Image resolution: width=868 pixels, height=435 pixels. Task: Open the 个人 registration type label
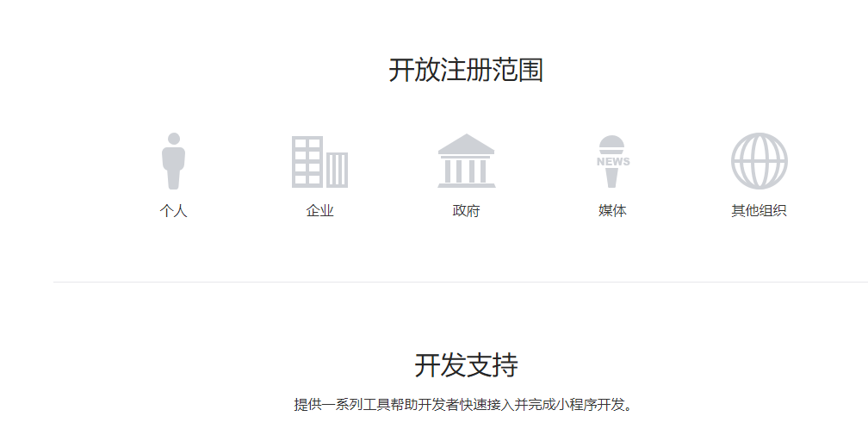173,211
